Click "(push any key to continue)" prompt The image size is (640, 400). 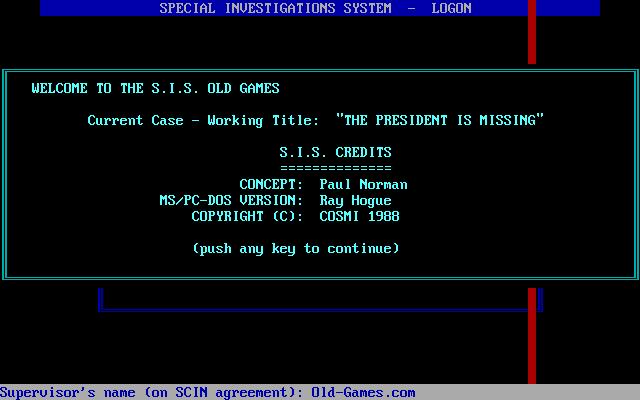296,249
